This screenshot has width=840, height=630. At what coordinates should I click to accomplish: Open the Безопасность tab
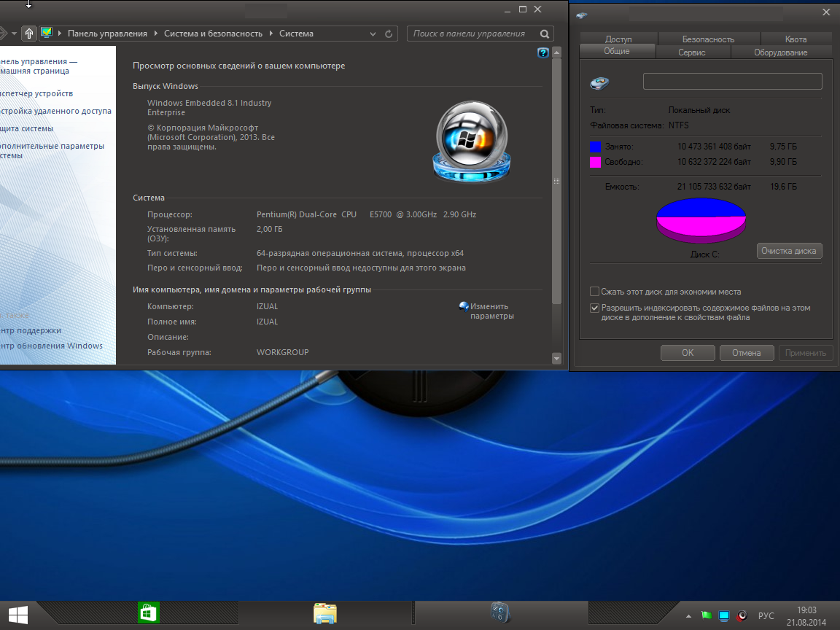click(x=708, y=39)
